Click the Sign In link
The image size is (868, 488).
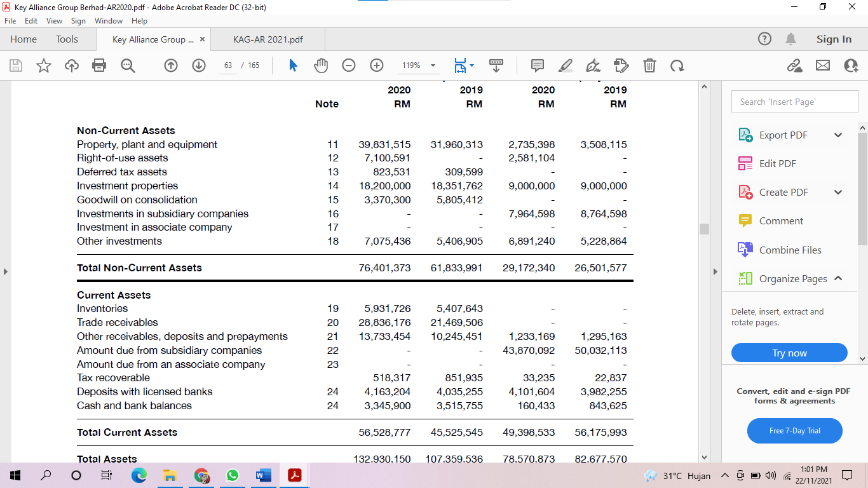[834, 39]
